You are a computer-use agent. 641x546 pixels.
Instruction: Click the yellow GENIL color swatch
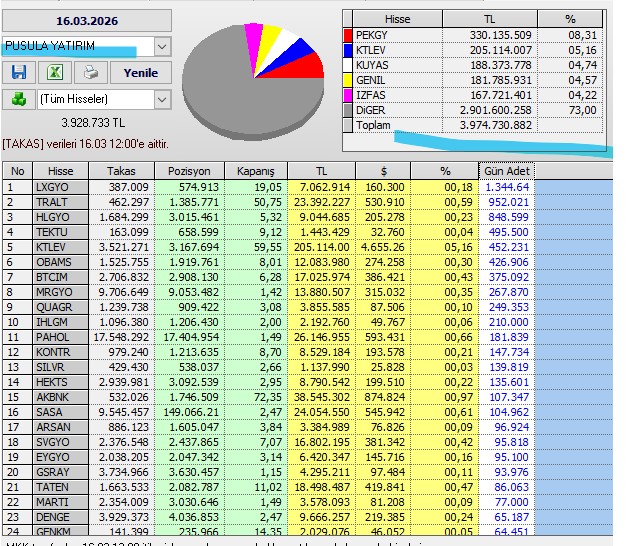click(x=348, y=80)
